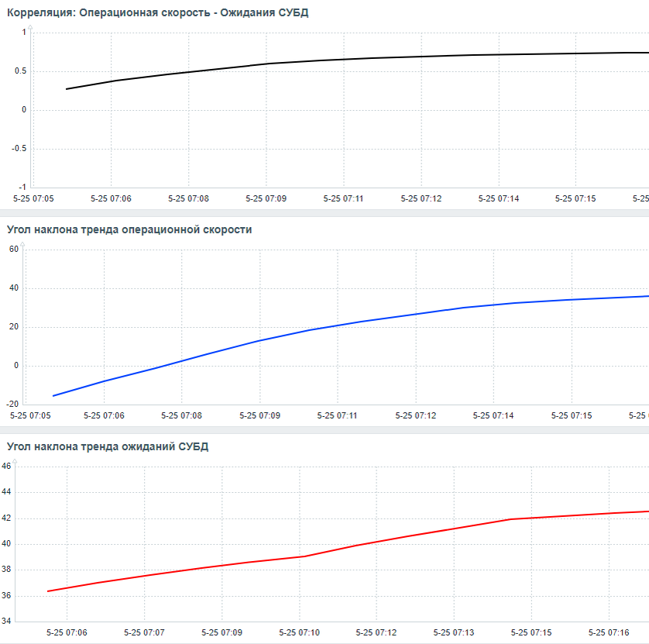Viewport: 649px width, 644px height.
Task: Select y-axis value '36' in СУБД waits chart
Action: point(6,596)
